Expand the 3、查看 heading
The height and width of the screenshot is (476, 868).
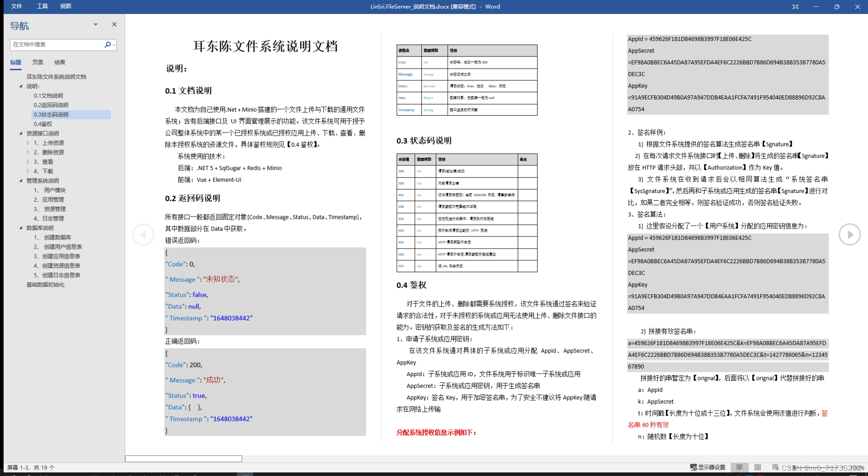[28, 162]
